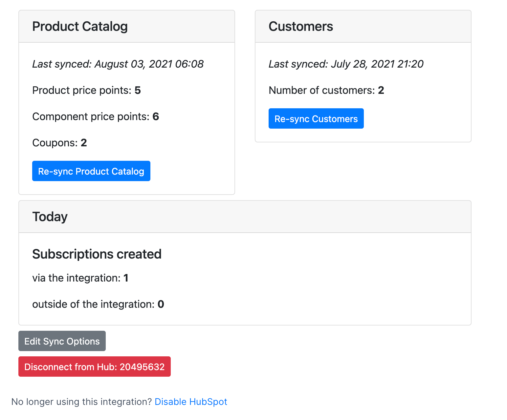This screenshot has width=507, height=420.
Task: Click the Subscriptions created subheading
Action: (97, 254)
